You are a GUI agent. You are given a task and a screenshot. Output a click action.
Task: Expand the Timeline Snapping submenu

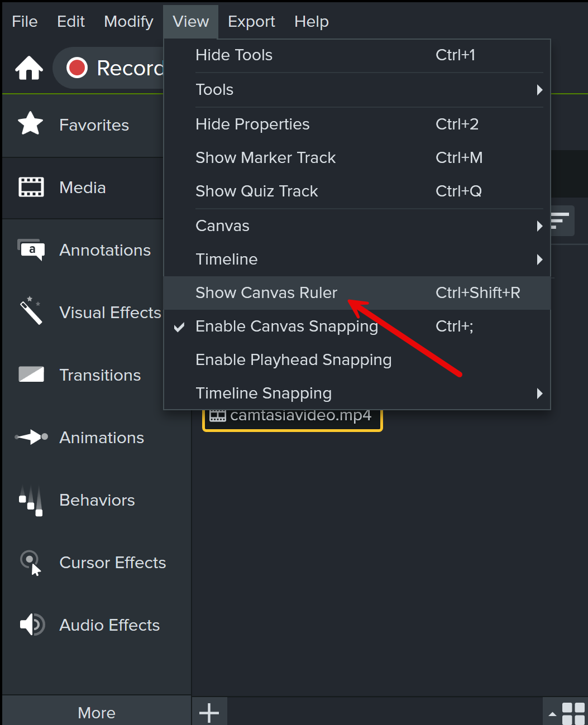pyautogui.click(x=357, y=393)
